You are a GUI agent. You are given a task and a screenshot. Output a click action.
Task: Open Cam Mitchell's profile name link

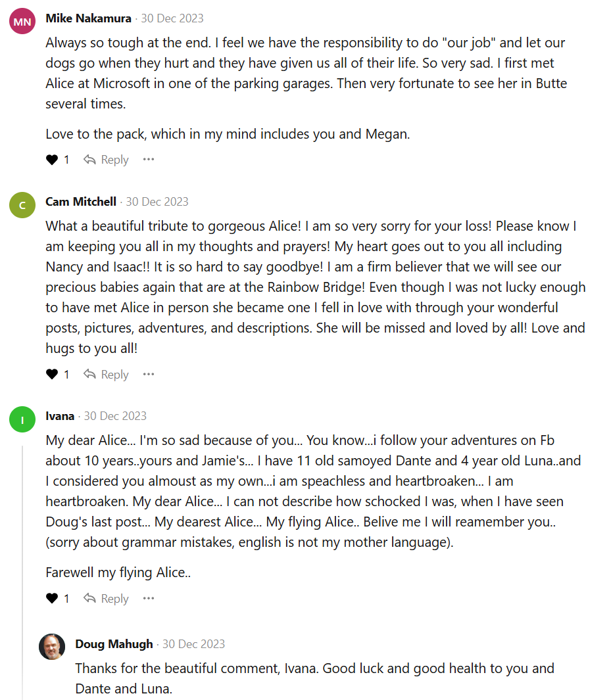(81, 202)
